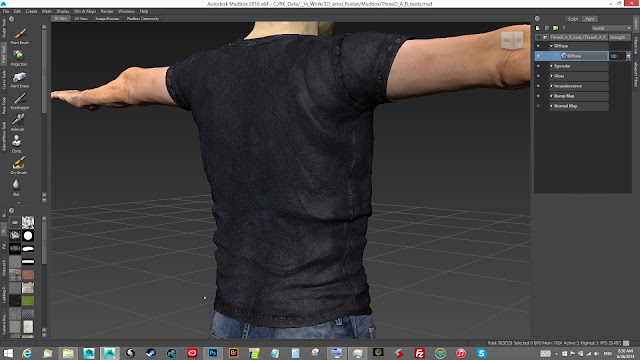Open the Render menu
Screen dimensions: 640x360
tap(107, 11)
